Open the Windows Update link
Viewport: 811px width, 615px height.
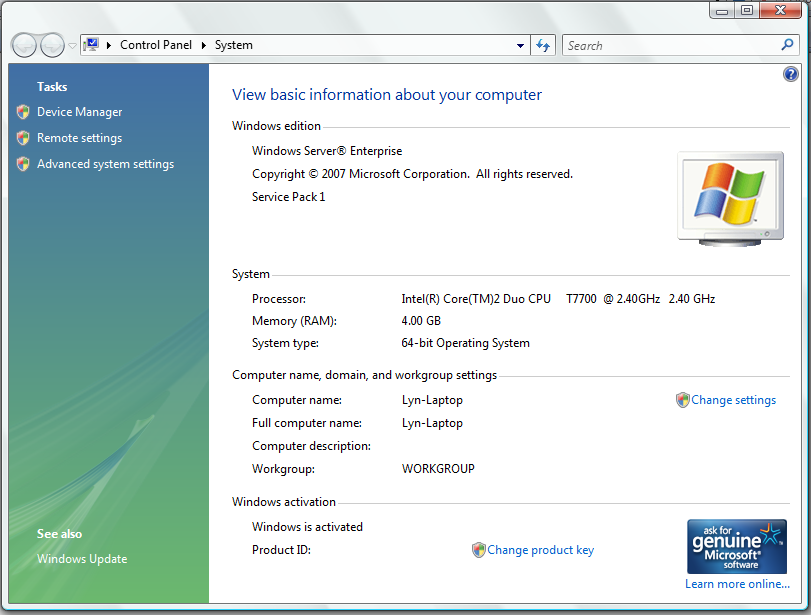pyautogui.click(x=82, y=559)
